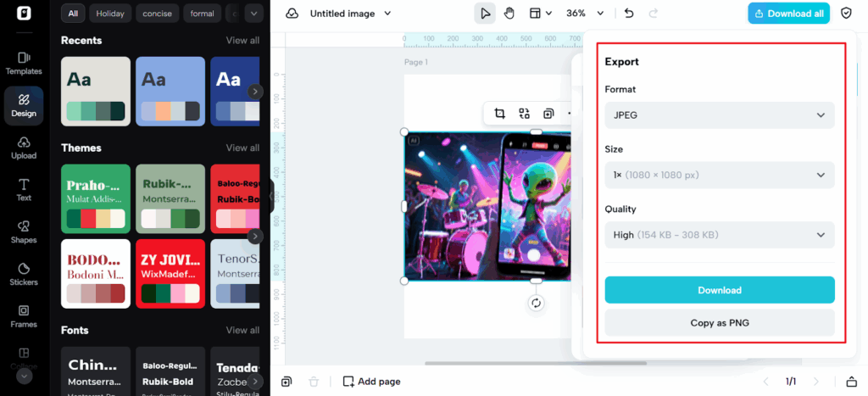This screenshot has height=396, width=868.
Task: Click Add page at the bottom
Action: (371, 382)
